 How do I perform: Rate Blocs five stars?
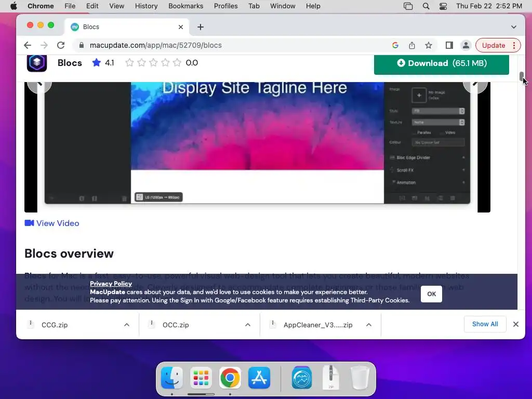[177, 63]
